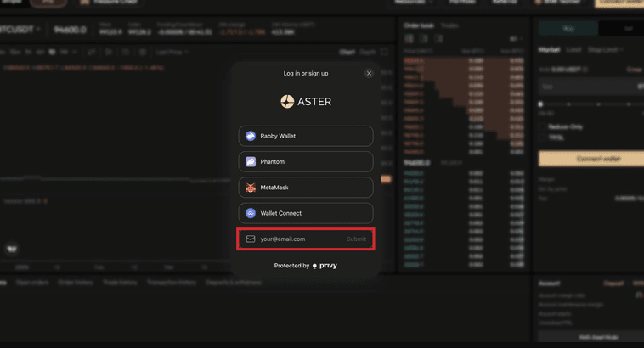Open the Privy link in the footer
Image resolution: width=644 pixels, height=348 pixels.
(x=325, y=266)
